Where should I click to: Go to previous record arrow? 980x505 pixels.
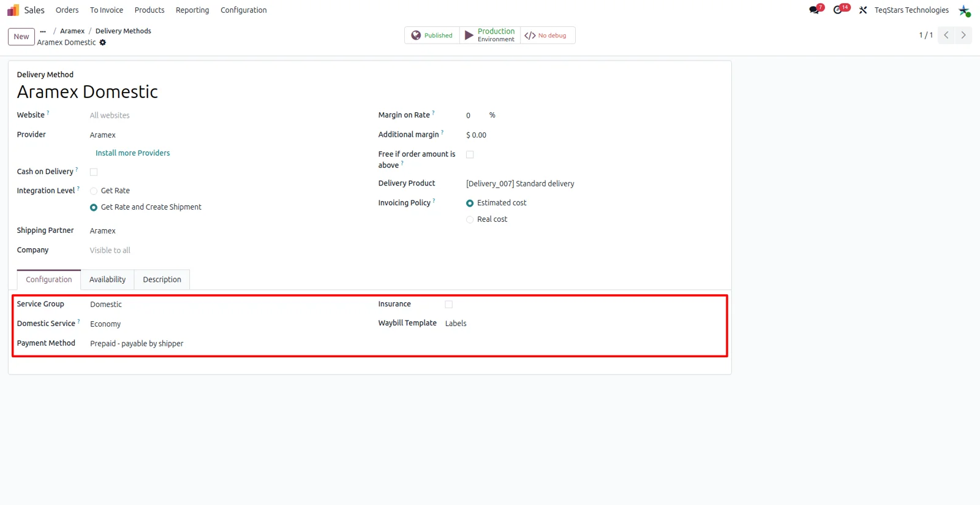[946, 35]
